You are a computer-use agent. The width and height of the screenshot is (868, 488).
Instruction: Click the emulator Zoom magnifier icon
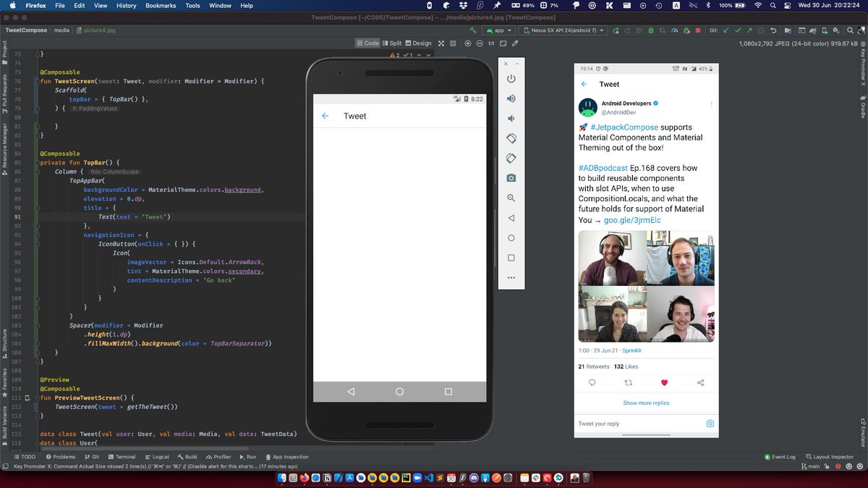point(511,198)
